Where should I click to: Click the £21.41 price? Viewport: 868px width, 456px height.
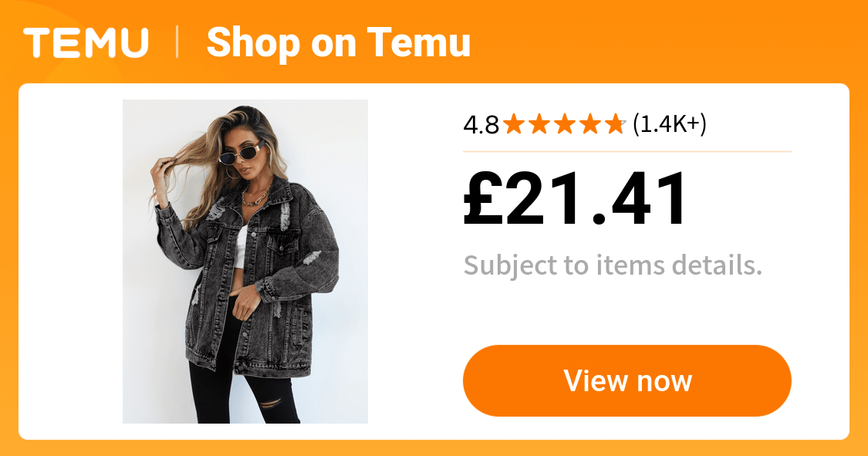pos(576,200)
